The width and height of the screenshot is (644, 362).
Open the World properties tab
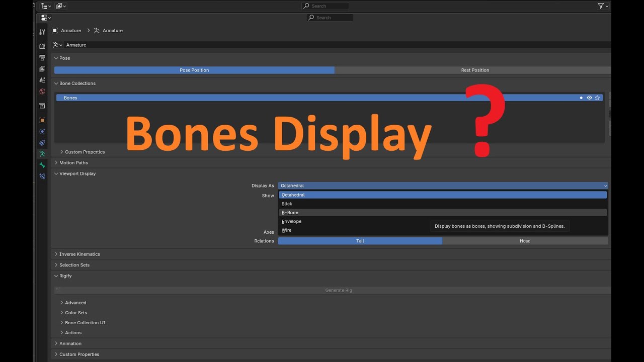(x=42, y=92)
